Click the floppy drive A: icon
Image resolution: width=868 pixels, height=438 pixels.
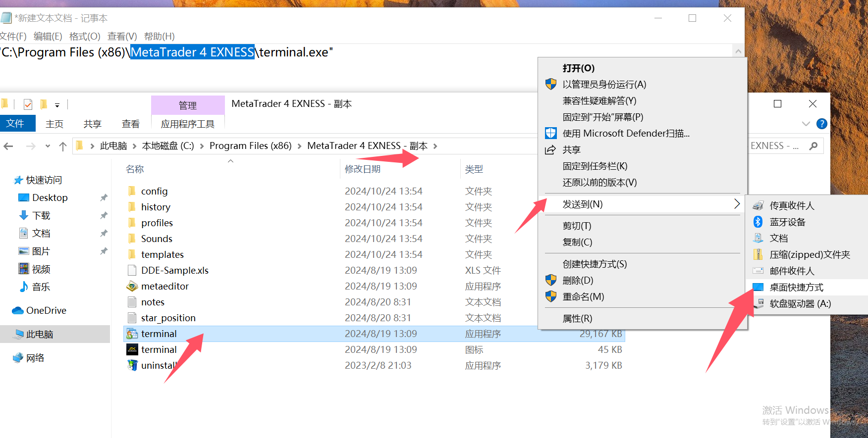click(x=758, y=303)
